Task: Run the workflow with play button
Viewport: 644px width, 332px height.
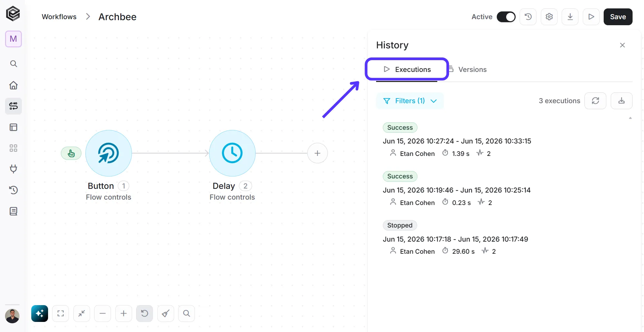Action: pos(591,17)
